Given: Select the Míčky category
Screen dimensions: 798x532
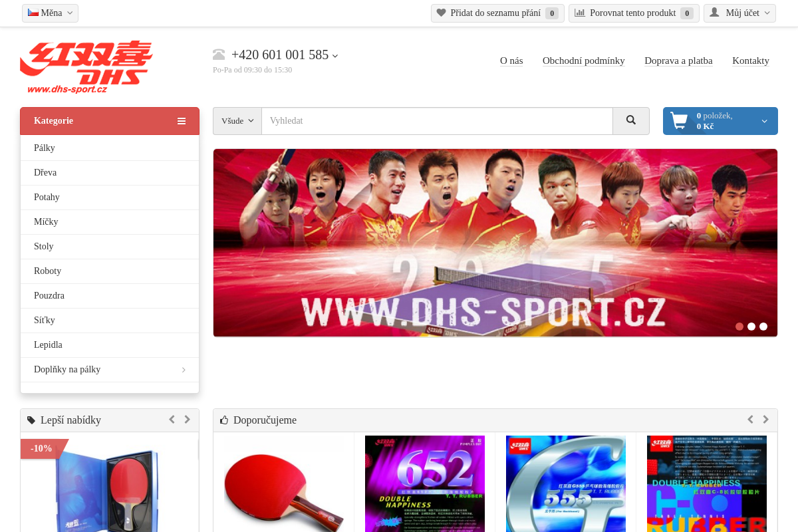Looking at the screenshot, I should click(110, 222).
